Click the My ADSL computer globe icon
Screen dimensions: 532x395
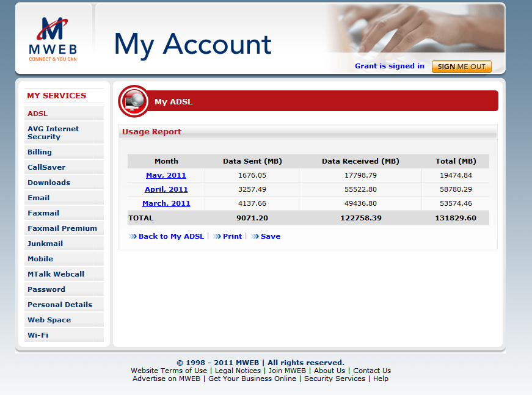coord(133,101)
